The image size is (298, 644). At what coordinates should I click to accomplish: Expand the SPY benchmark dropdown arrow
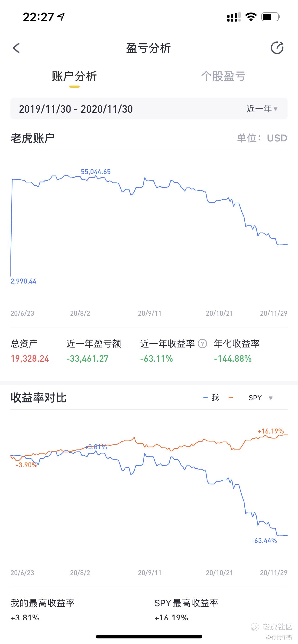pos(270,398)
